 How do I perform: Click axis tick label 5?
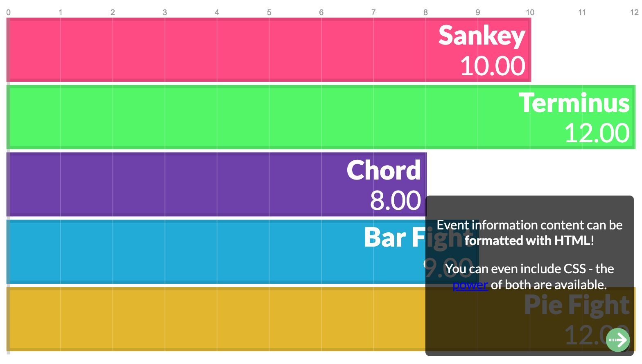[269, 12]
